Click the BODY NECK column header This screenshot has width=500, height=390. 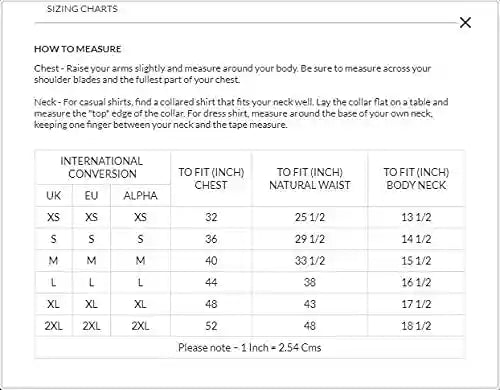[x=416, y=179]
